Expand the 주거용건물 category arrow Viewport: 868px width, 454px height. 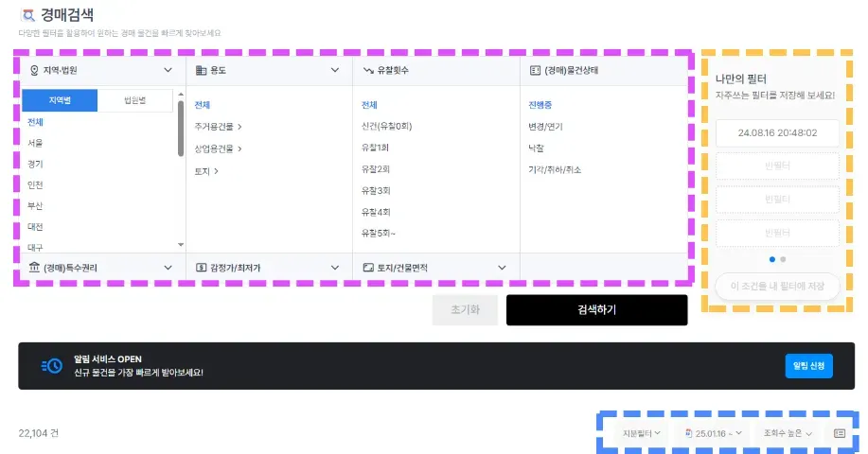239,127
